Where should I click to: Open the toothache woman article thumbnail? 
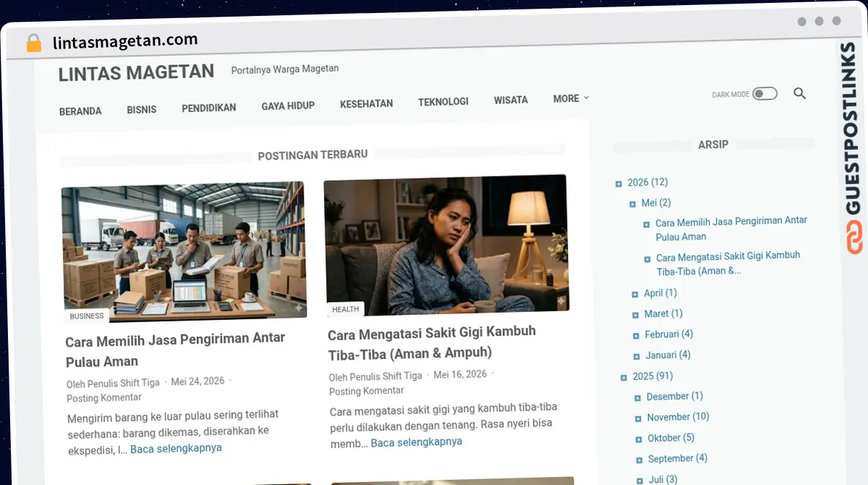[446, 245]
